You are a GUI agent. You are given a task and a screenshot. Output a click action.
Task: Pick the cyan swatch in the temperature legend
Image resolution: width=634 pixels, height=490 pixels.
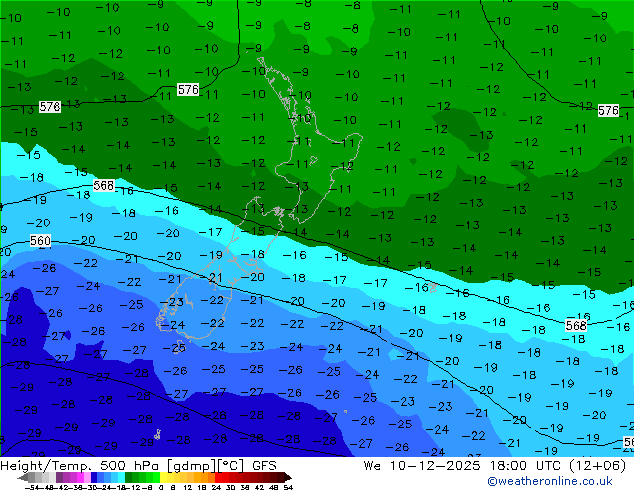click(121, 478)
